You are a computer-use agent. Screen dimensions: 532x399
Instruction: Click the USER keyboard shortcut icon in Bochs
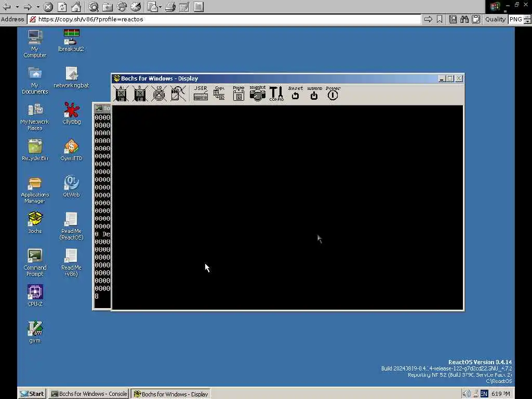click(x=201, y=94)
